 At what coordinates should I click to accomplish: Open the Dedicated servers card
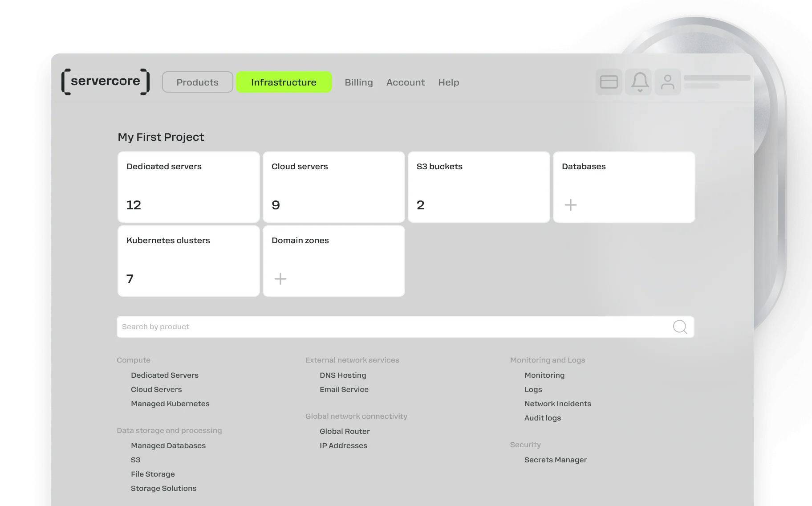coord(188,187)
